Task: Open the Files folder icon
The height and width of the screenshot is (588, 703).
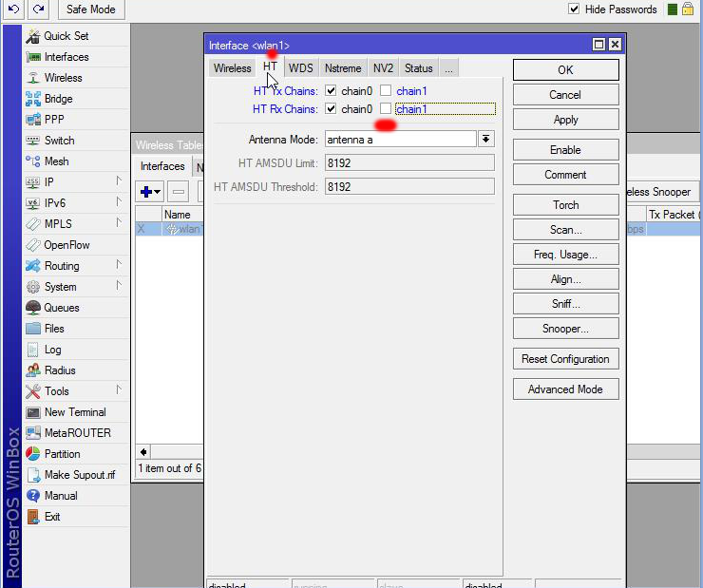Action: pos(33,329)
